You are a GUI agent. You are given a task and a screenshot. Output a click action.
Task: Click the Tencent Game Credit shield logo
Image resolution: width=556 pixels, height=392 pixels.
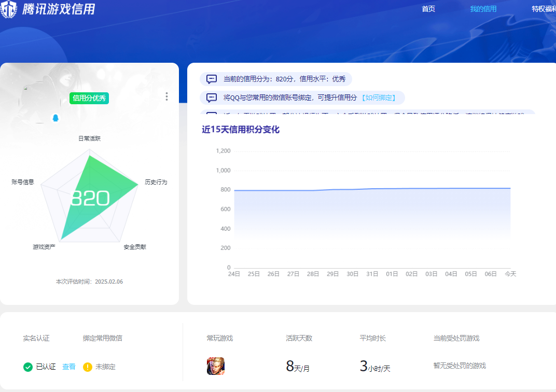pos(8,9)
